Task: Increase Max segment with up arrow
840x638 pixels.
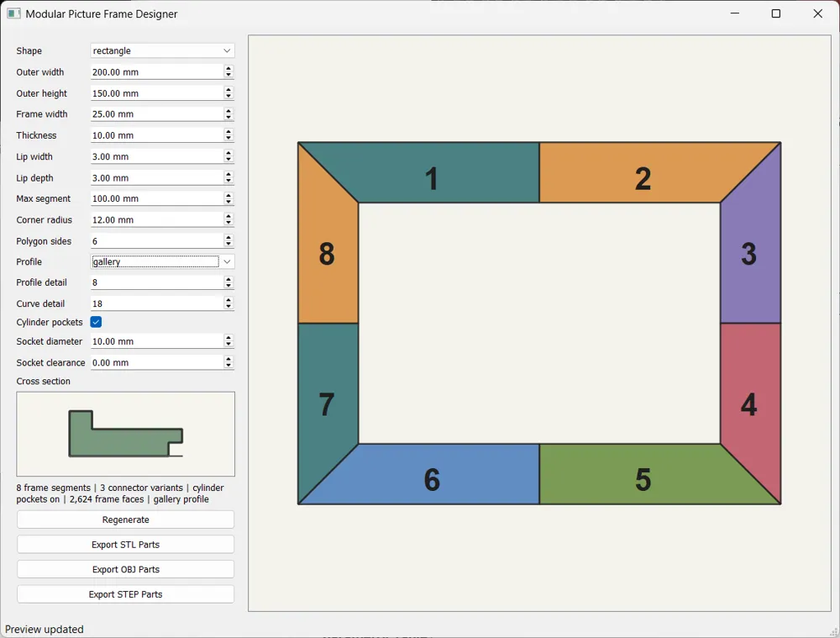Action: (x=228, y=195)
